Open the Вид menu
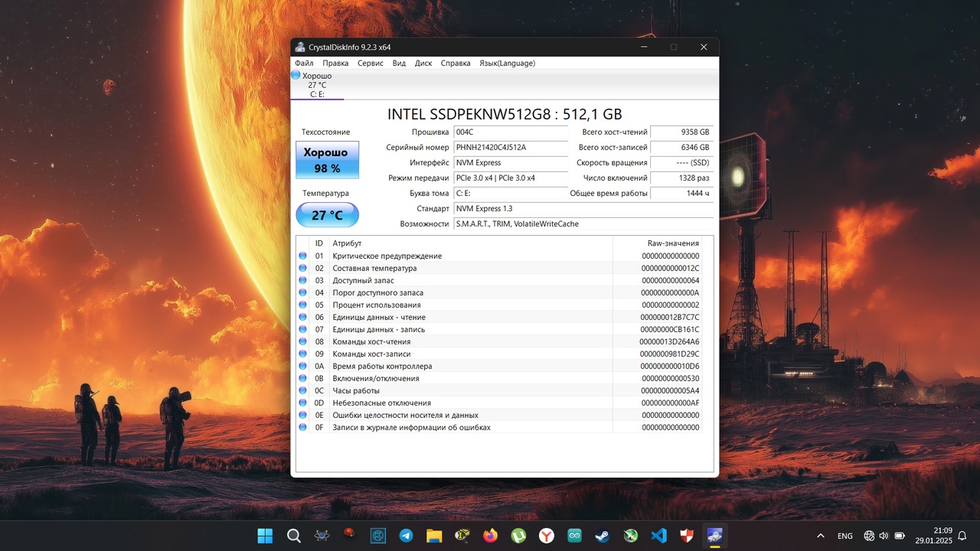The height and width of the screenshot is (551, 980). pos(399,63)
